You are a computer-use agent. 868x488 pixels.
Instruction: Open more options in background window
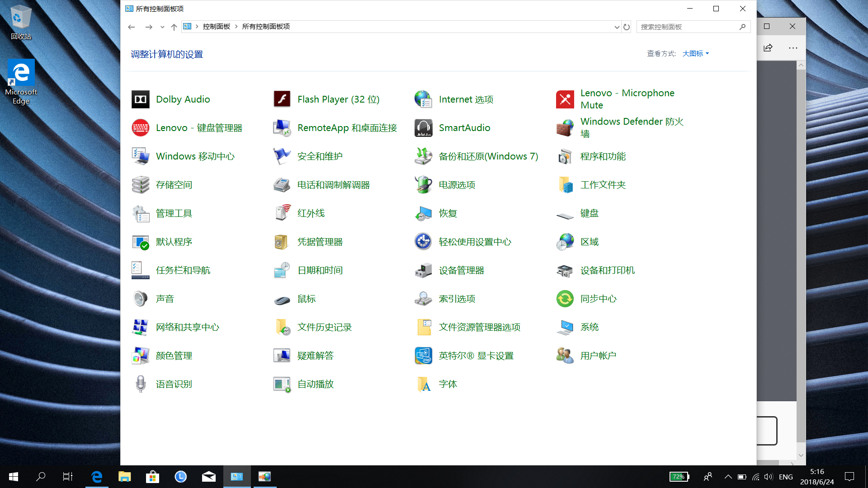point(793,48)
